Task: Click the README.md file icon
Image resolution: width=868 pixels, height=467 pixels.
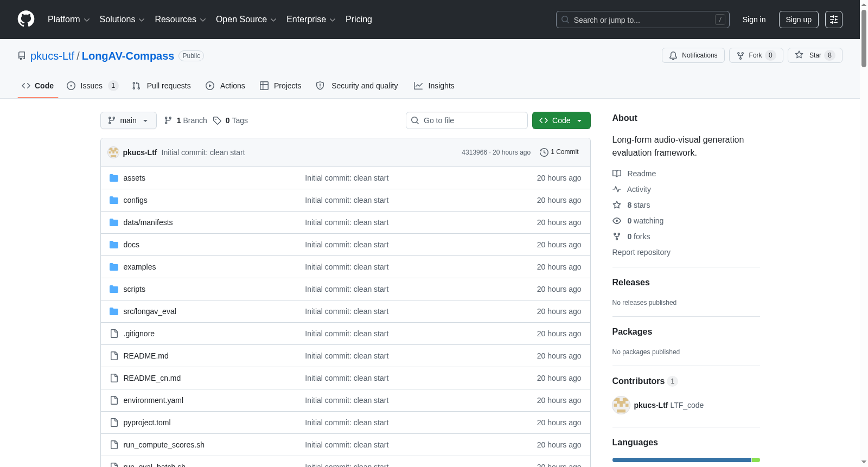Action: click(114, 356)
